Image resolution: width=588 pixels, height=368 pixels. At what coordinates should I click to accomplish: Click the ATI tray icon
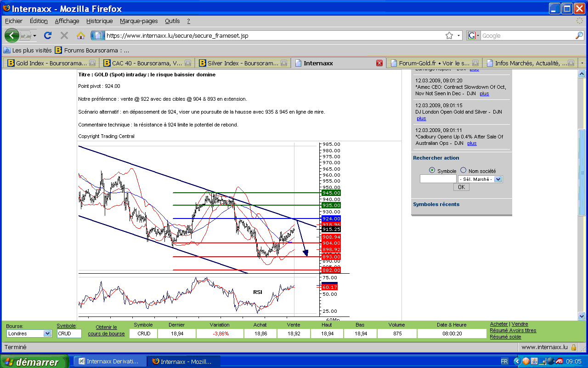[560, 362]
